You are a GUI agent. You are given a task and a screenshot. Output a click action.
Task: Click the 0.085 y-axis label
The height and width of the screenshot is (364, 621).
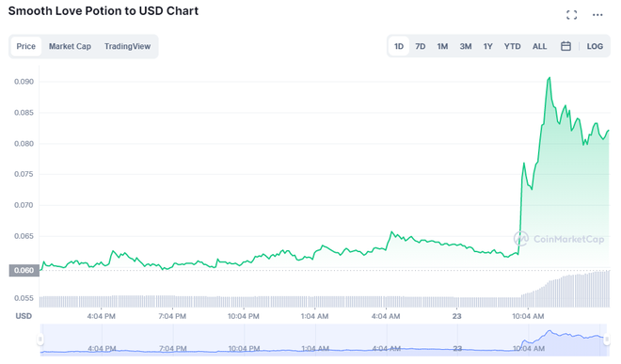24,113
